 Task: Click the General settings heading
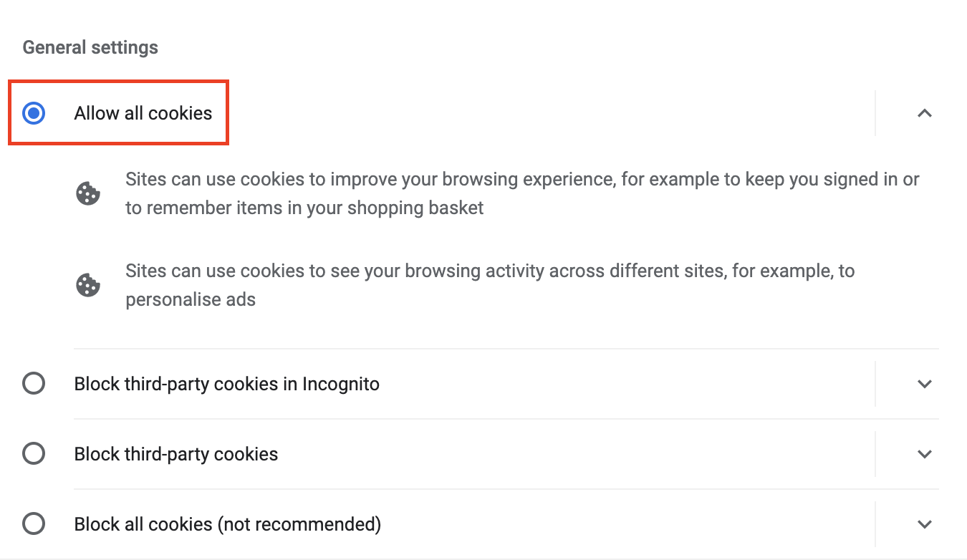(90, 48)
